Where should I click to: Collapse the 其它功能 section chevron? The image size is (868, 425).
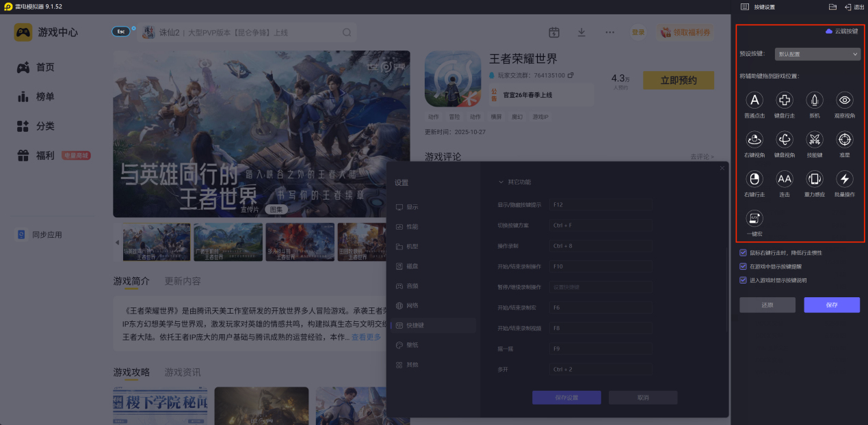pos(501,182)
